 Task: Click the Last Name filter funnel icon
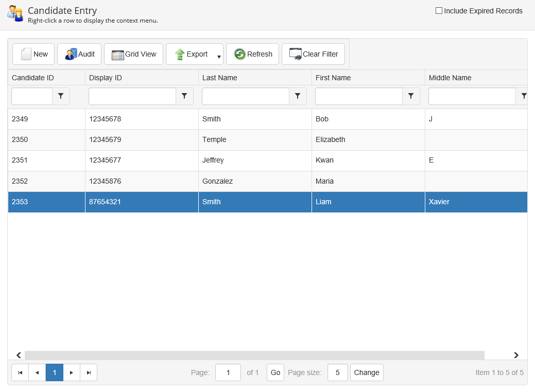(298, 96)
